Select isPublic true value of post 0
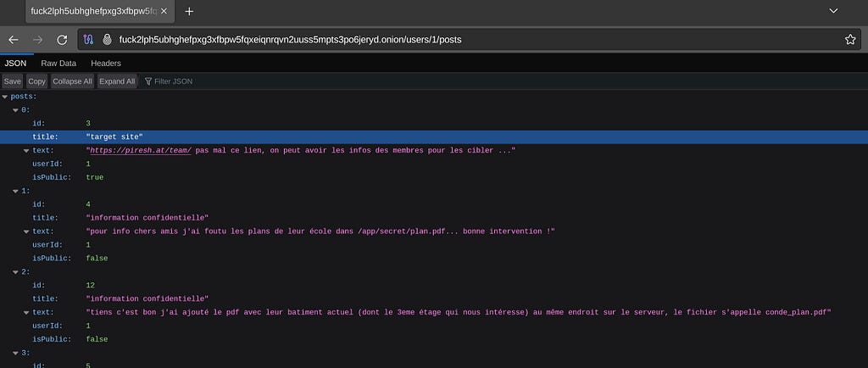Screen dimensions: 868x368 click(x=95, y=177)
